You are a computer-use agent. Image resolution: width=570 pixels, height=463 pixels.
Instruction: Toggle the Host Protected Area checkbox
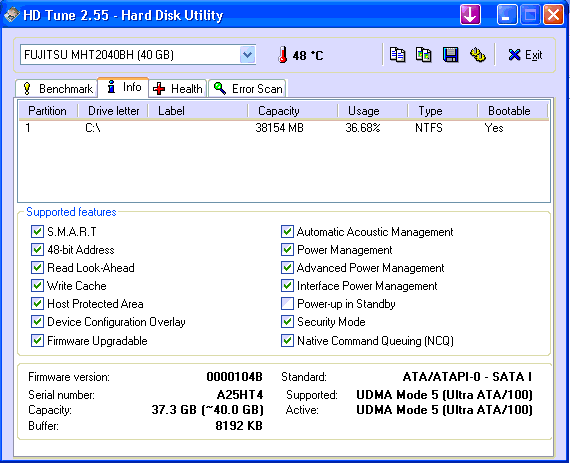pyautogui.click(x=37, y=303)
